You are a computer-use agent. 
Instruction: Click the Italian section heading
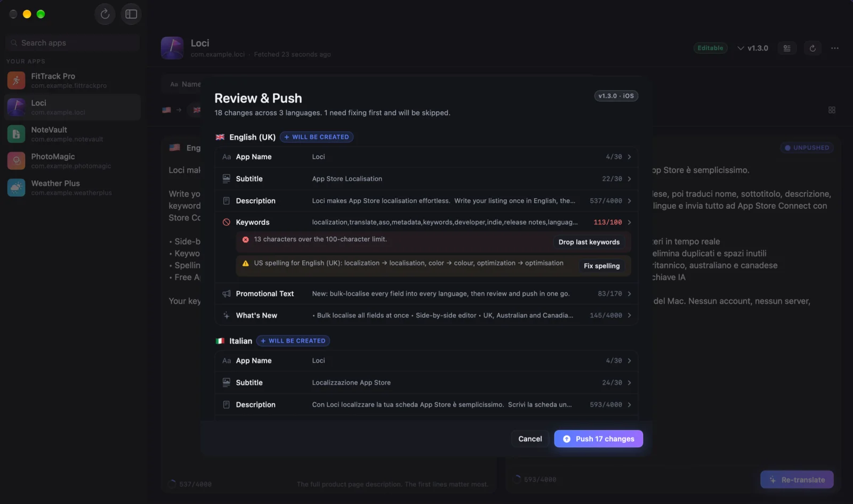tap(240, 341)
